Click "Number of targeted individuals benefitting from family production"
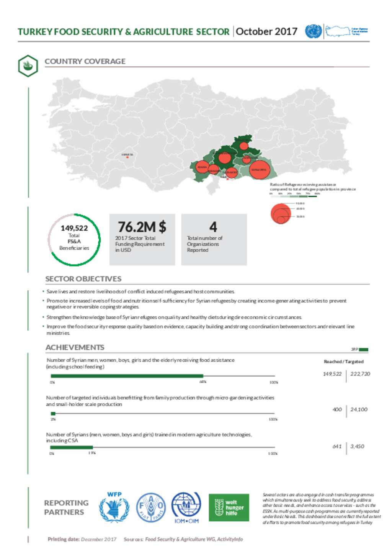The image size is (392, 555). pos(160,401)
